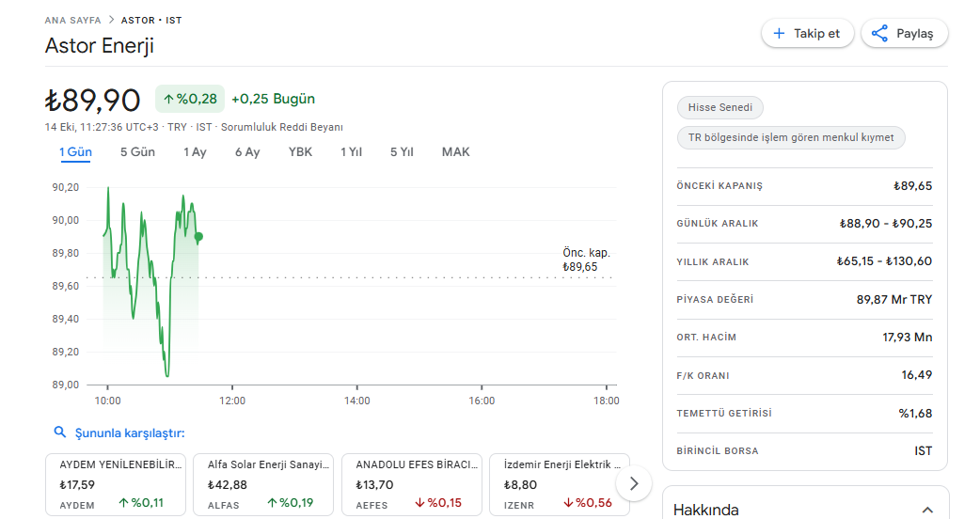Click the green current price dot on chart
Screen dimensions: 980x519
coord(198,237)
